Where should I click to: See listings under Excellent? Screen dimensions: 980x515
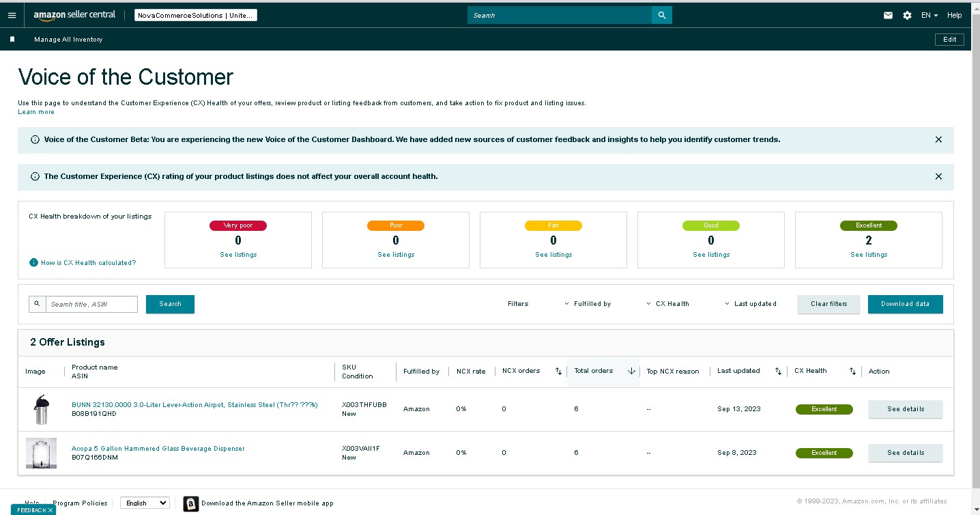tap(869, 255)
